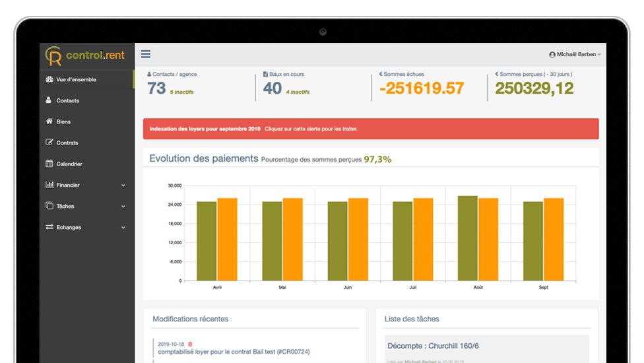Expand the Financier submenu chevron

123,185
